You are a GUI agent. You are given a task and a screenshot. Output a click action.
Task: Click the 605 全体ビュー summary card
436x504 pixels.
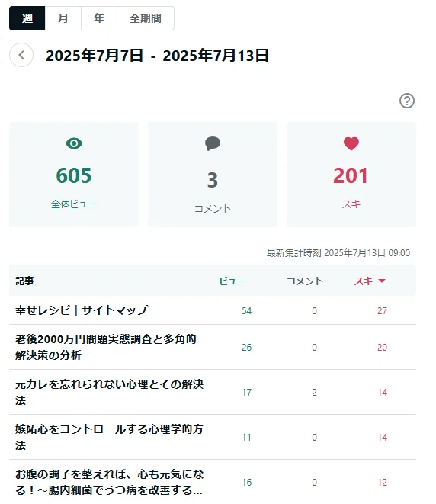[74, 175]
